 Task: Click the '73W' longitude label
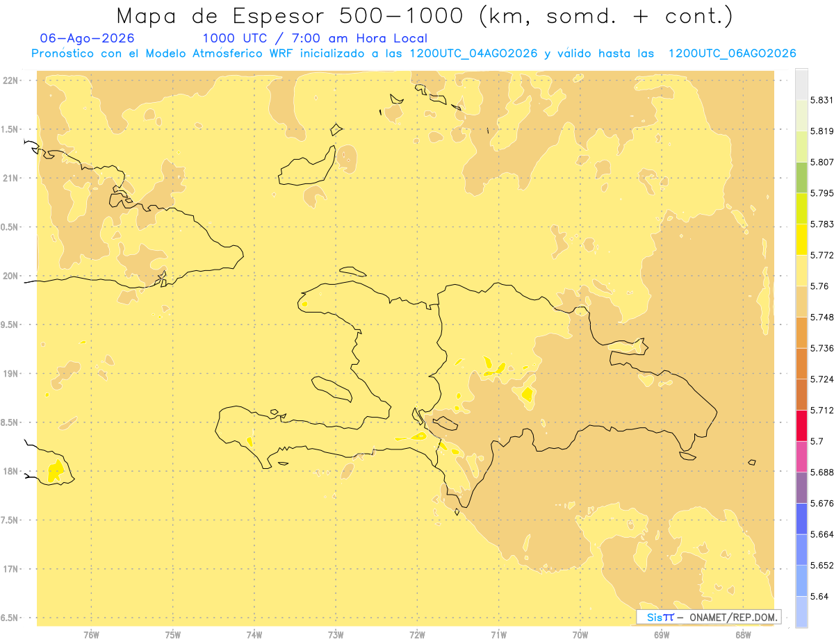coord(336,634)
